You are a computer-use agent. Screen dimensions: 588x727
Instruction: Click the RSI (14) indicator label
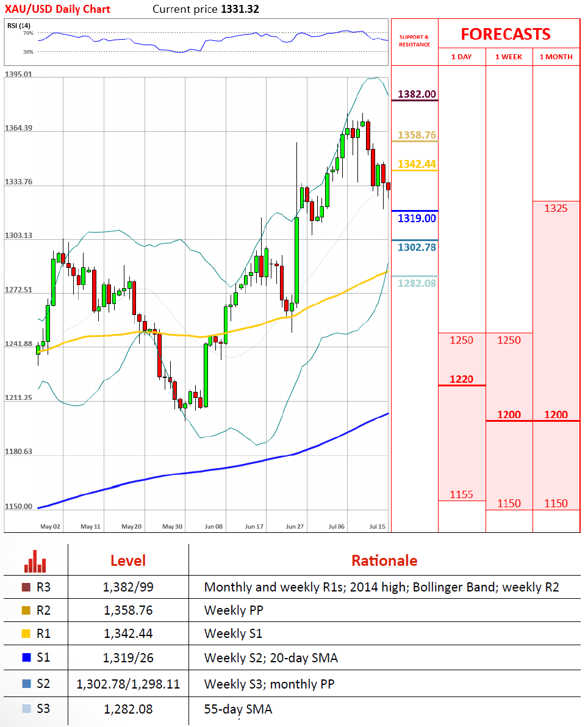click(19, 26)
